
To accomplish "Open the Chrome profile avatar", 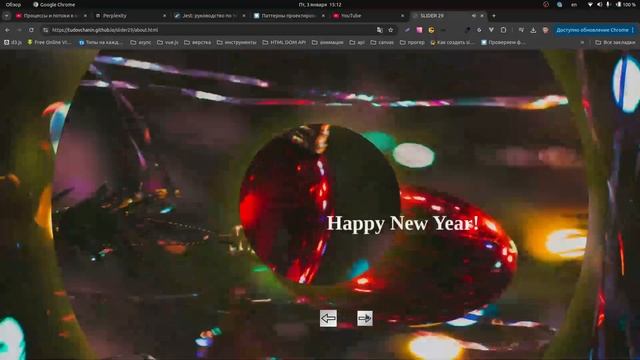I will coord(545,30).
